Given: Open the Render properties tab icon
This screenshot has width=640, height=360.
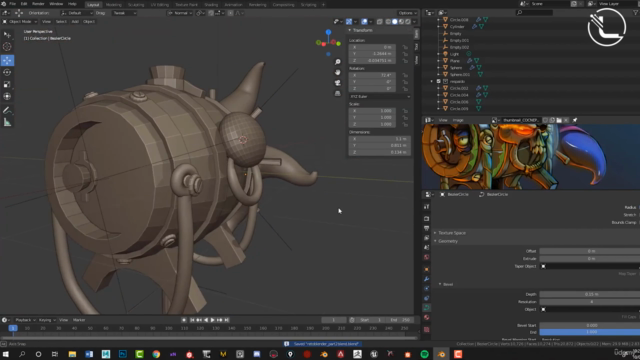Looking at the screenshot, I should 427,219.
